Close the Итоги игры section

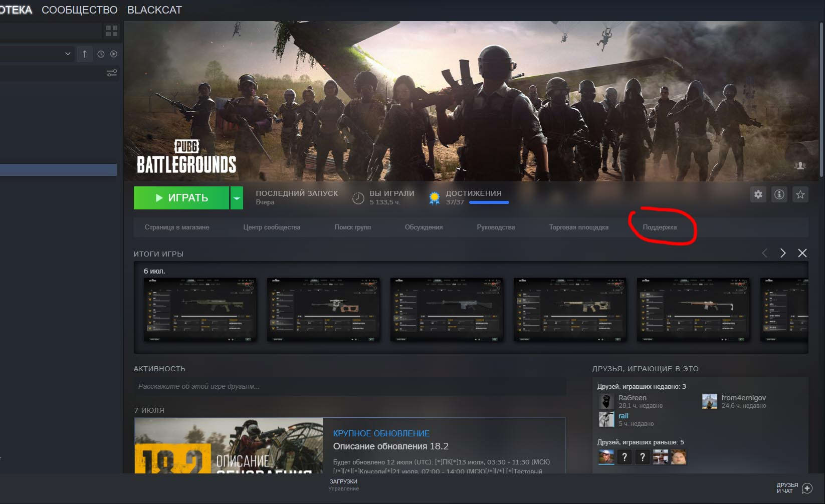pos(802,253)
